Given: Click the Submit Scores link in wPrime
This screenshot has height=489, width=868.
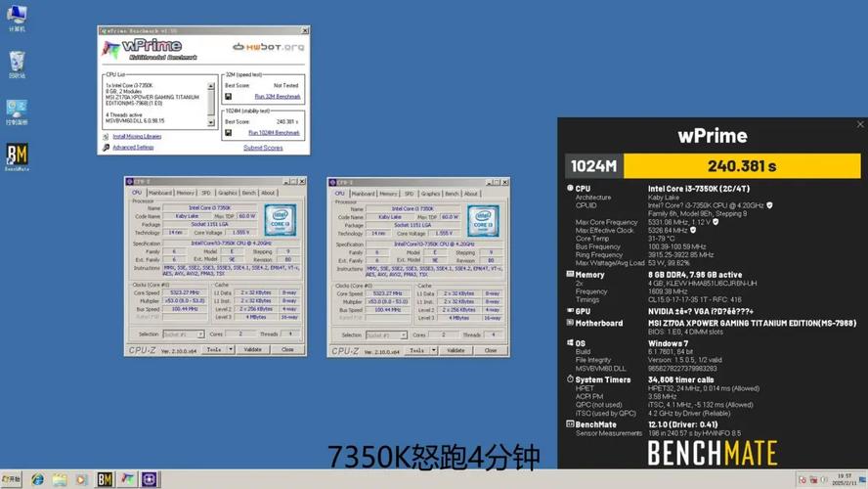Looking at the screenshot, I should pyautogui.click(x=263, y=148).
